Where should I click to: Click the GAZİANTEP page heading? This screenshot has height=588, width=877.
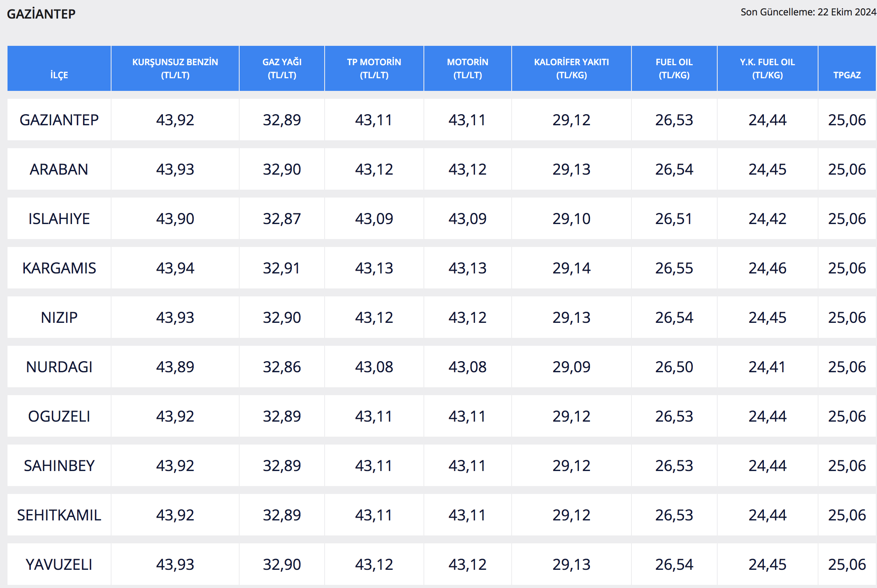click(x=41, y=14)
